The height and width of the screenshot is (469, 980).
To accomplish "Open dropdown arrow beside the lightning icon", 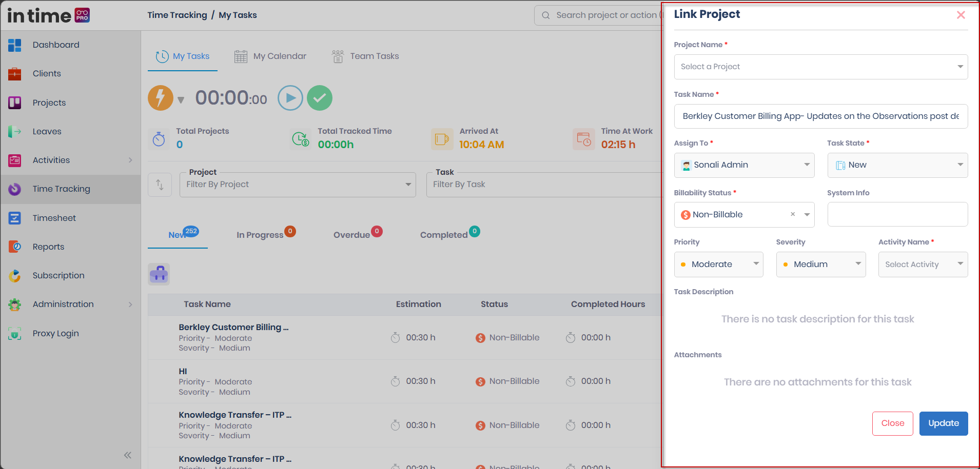I will pyautogui.click(x=181, y=100).
